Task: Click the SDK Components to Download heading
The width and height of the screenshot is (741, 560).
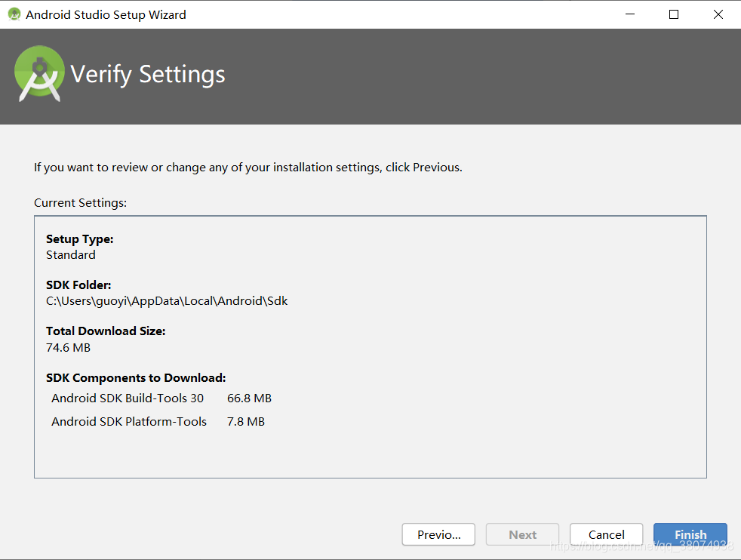Action: point(136,378)
